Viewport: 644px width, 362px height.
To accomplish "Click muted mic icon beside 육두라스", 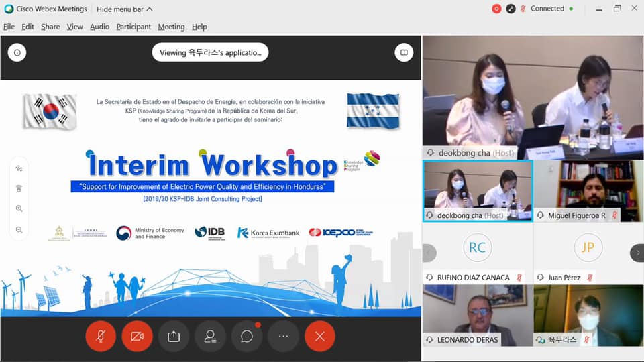I will pyautogui.click(x=586, y=340).
